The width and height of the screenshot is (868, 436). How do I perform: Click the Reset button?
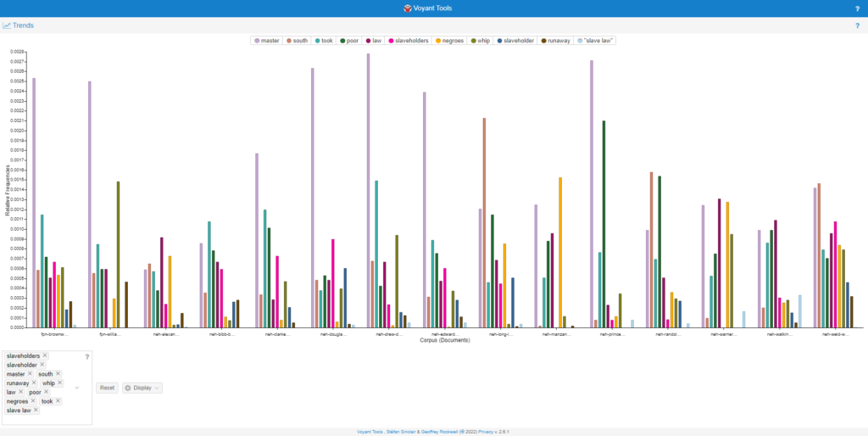[107, 388]
